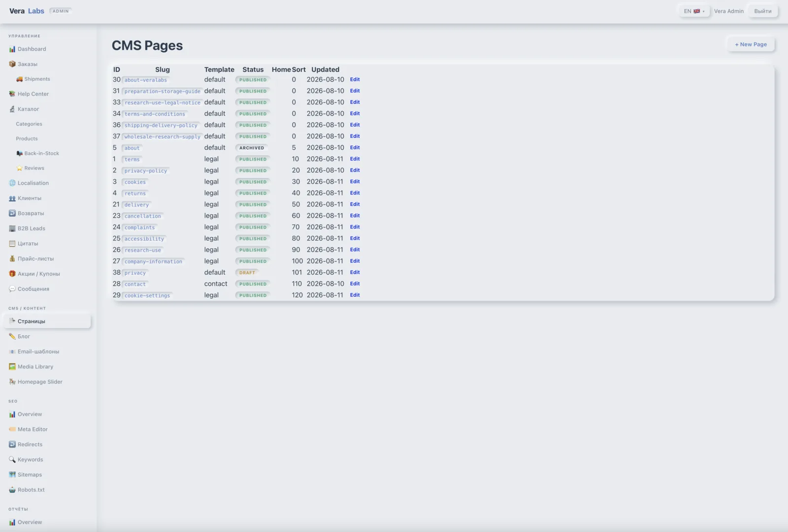788x532 pixels.
Task: Open the Redirects arrow icon
Action: click(12, 445)
